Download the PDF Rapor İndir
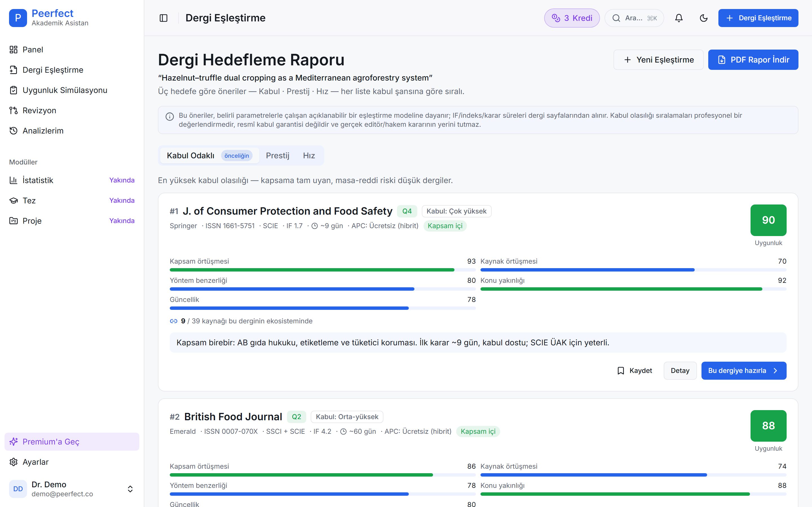This screenshot has height=507, width=812. point(753,60)
